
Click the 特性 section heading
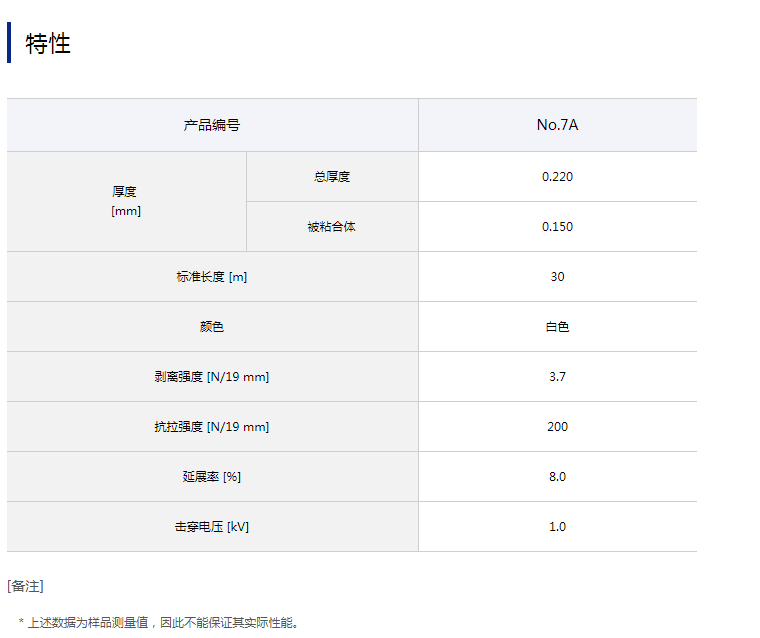click(x=48, y=44)
